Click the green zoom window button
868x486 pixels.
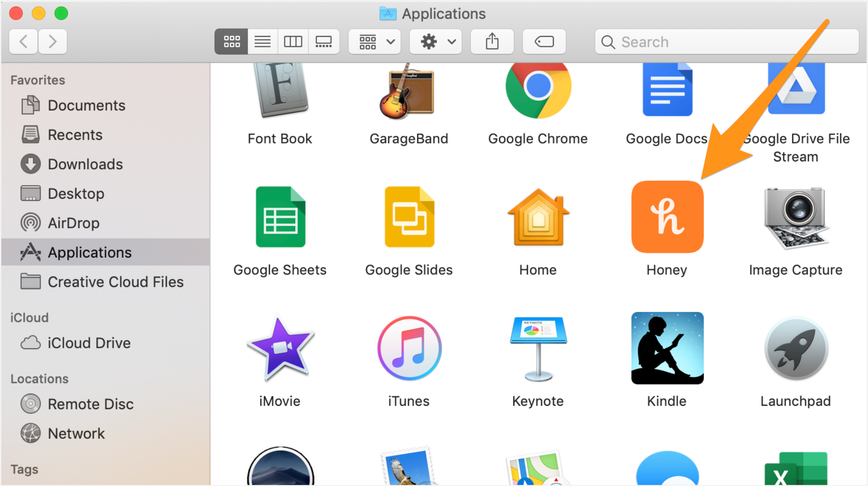click(61, 13)
